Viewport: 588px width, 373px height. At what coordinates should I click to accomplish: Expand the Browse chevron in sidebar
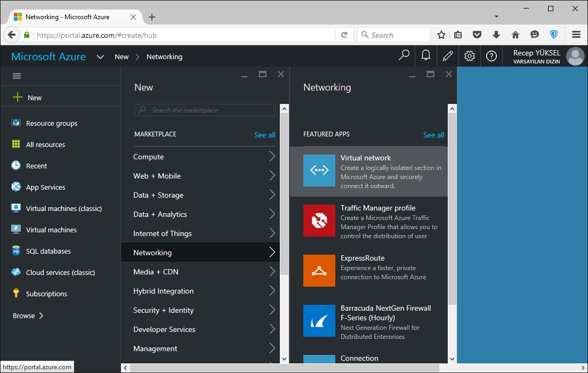point(41,315)
